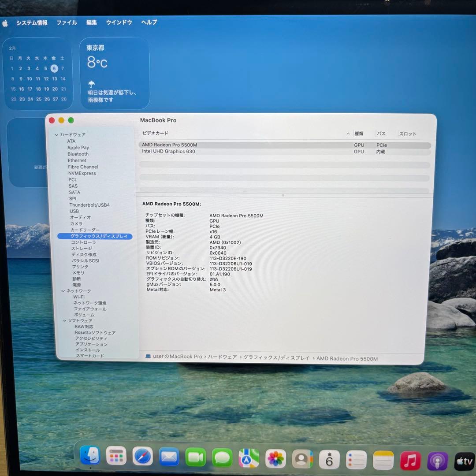This screenshot has width=476, height=476.
Task: Click the Apple logo in the menu bar
Action: (x=5, y=22)
